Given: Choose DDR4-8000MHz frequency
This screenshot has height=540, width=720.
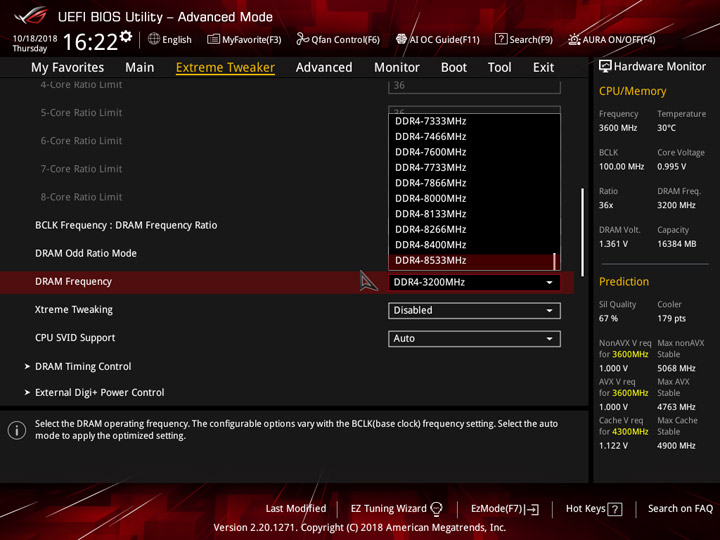Looking at the screenshot, I should click(474, 199).
